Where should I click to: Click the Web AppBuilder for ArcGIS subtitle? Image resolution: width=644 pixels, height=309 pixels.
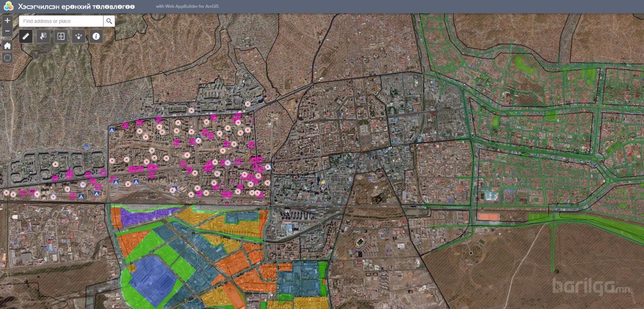tap(187, 6)
